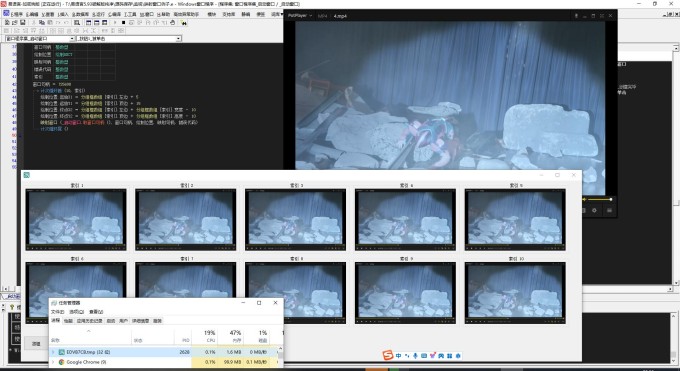The image size is (680, 371).
Task: Click the new file toolbar icon
Action: click(7, 23)
